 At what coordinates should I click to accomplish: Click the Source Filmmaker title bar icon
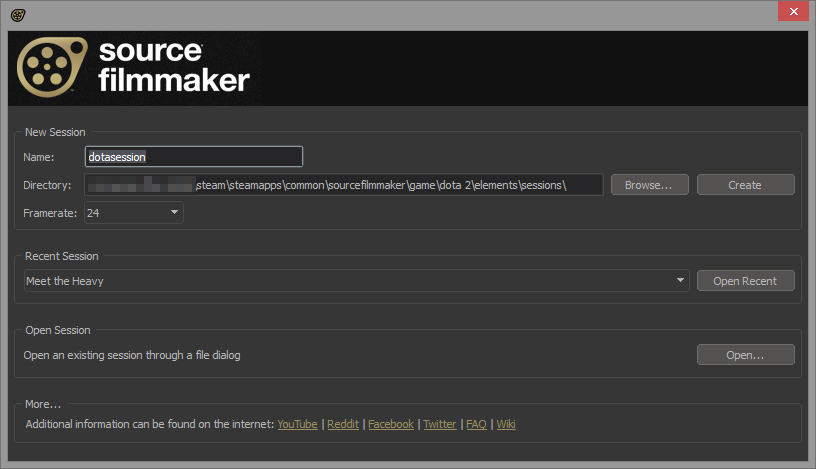point(18,15)
